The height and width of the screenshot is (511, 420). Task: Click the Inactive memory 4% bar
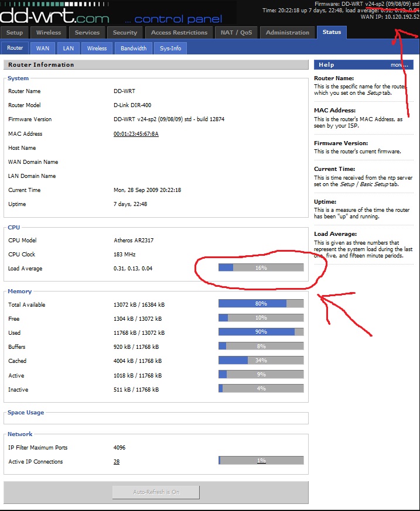point(261,388)
